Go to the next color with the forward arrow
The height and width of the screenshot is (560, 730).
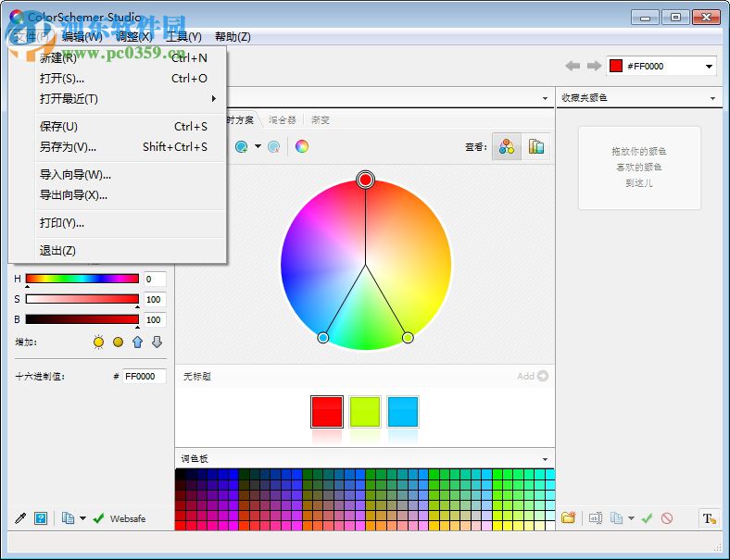pos(594,66)
